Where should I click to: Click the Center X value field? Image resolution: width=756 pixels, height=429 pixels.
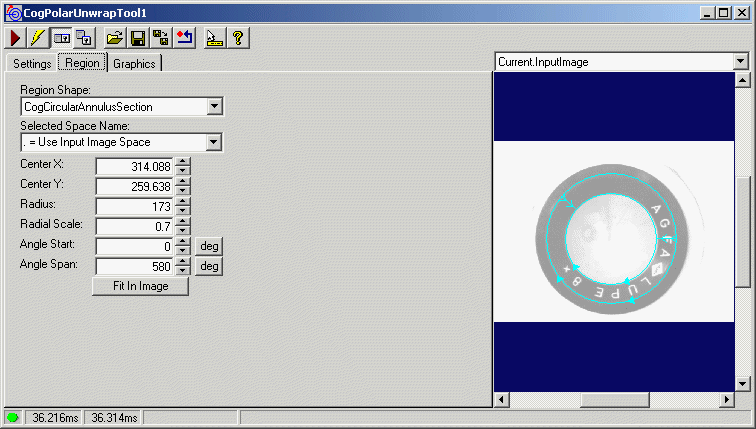coord(135,167)
